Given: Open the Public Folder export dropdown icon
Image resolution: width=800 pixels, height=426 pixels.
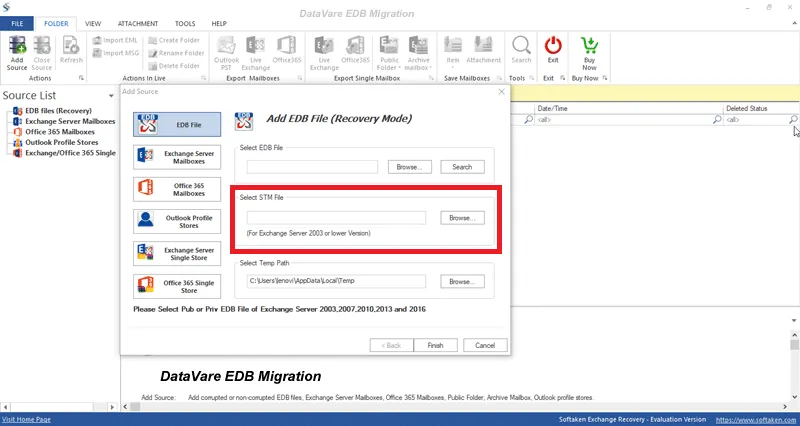Looking at the screenshot, I should (x=389, y=53).
